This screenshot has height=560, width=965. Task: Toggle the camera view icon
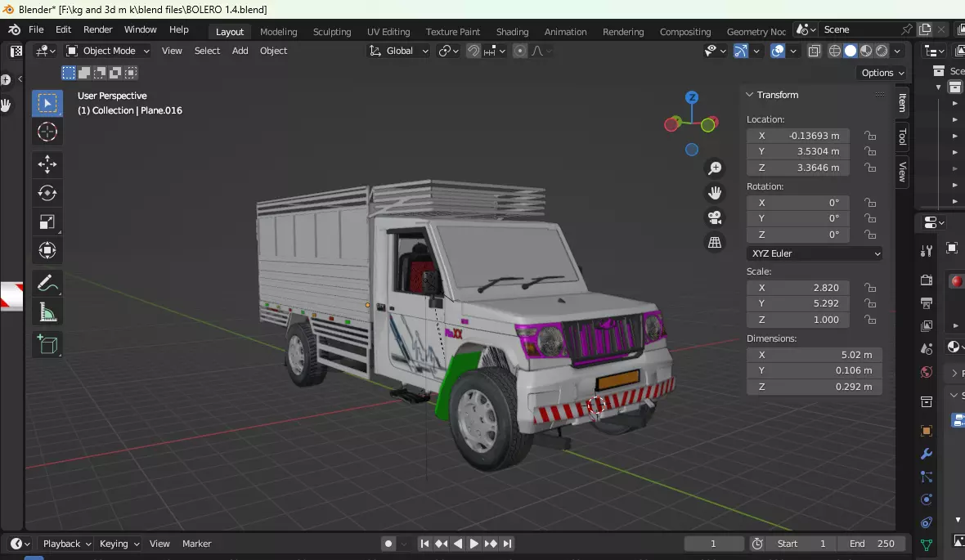pos(715,217)
